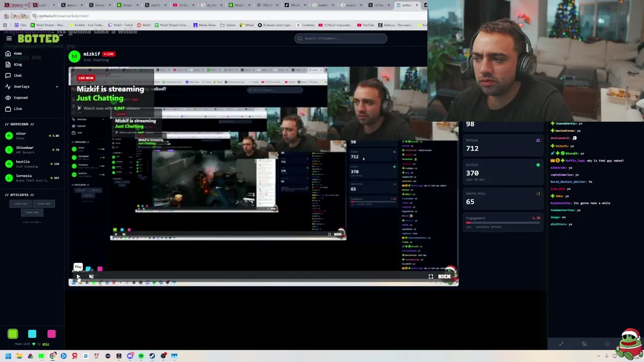Click the BOTTED logo

click(x=39, y=38)
